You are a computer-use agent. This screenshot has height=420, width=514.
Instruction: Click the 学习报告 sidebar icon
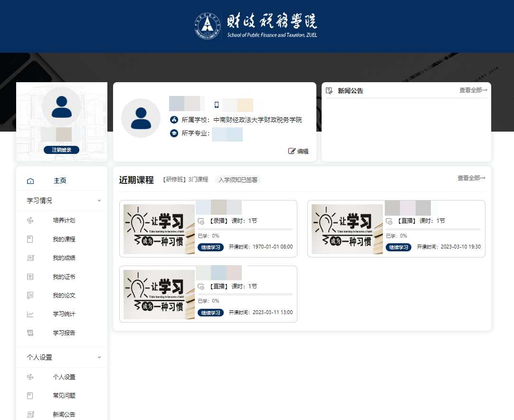tap(30, 333)
